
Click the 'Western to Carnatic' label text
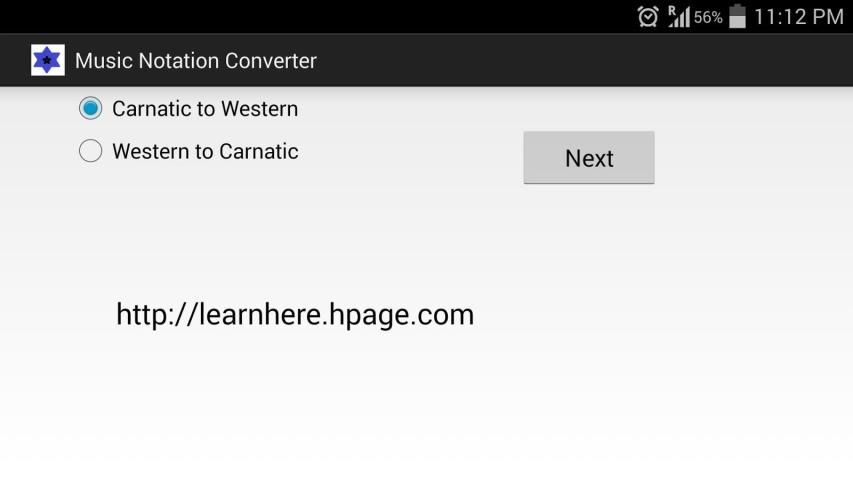(x=205, y=151)
